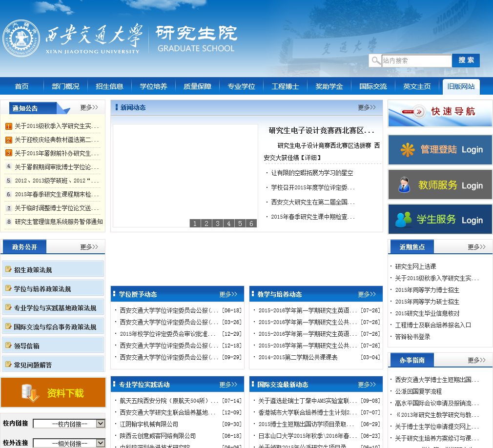Open 工程博士 navigation item
This screenshot has width=493, height=448.
285,86
